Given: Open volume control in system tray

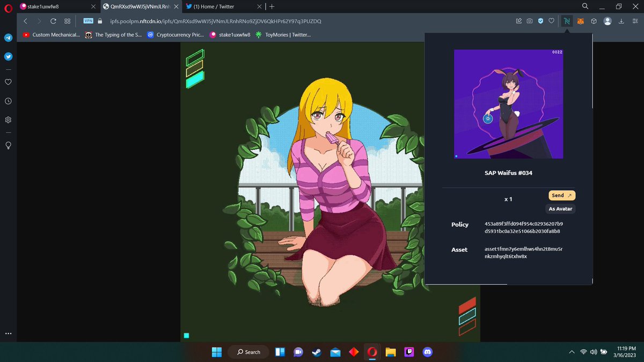Looking at the screenshot, I should pyautogui.click(x=594, y=352).
